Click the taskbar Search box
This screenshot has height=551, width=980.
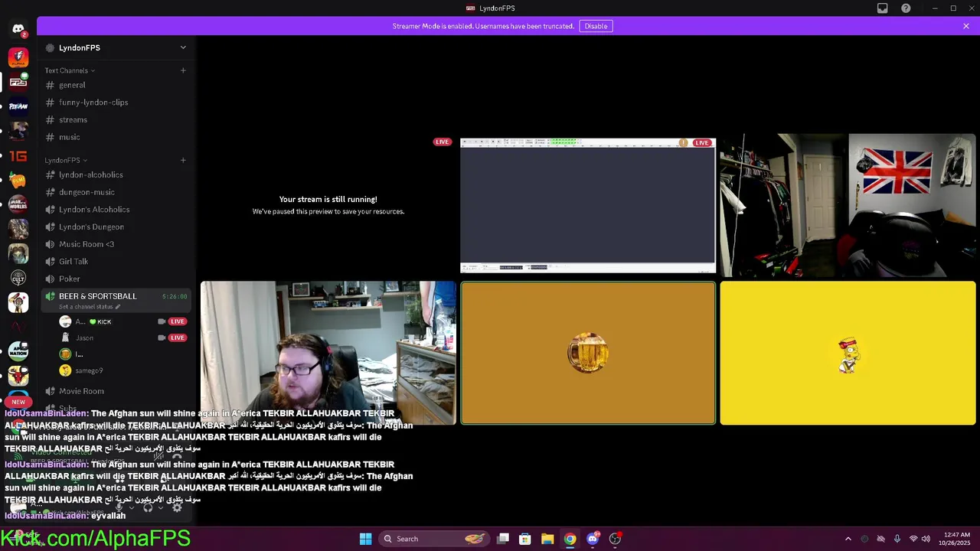pyautogui.click(x=434, y=539)
